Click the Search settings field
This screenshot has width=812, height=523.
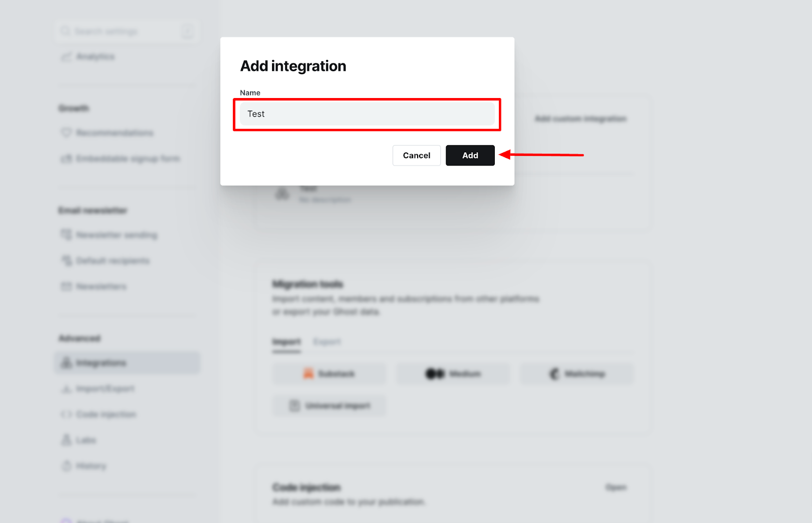click(127, 31)
